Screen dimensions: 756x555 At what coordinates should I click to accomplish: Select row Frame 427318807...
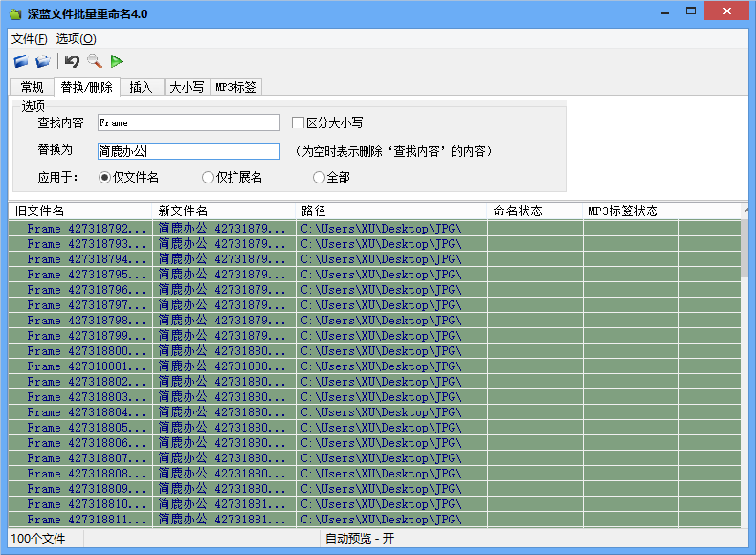374,458
